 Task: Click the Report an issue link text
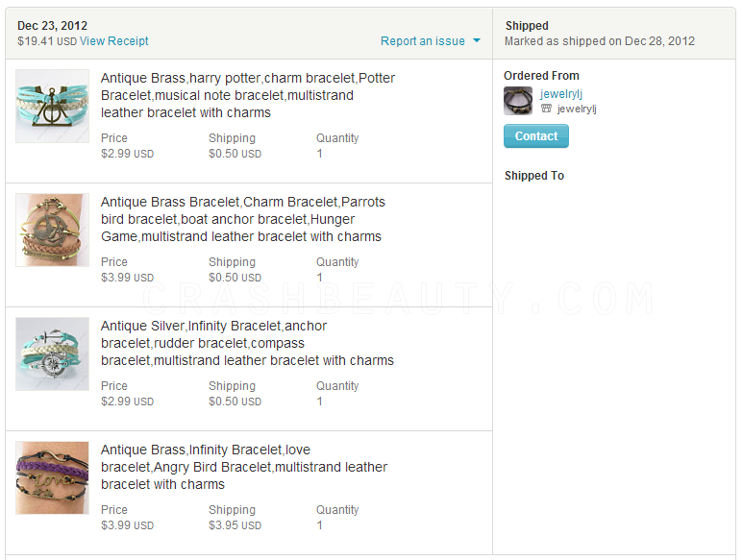tap(422, 41)
